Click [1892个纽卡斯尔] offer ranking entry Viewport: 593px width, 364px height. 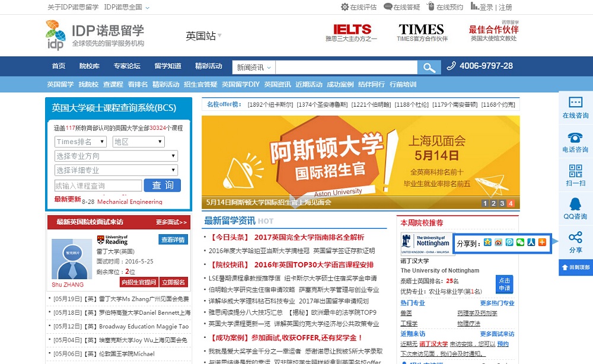point(270,105)
